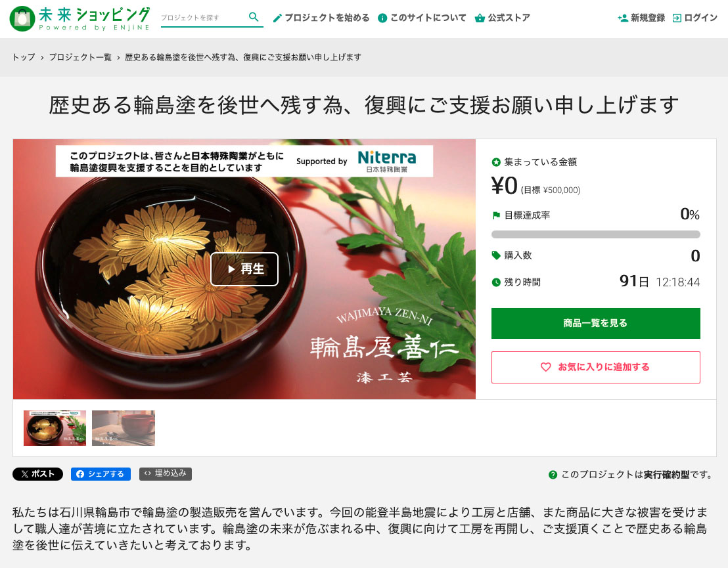
Task: Click the pencil icon for プロジェクトを始める
Action: tap(277, 18)
